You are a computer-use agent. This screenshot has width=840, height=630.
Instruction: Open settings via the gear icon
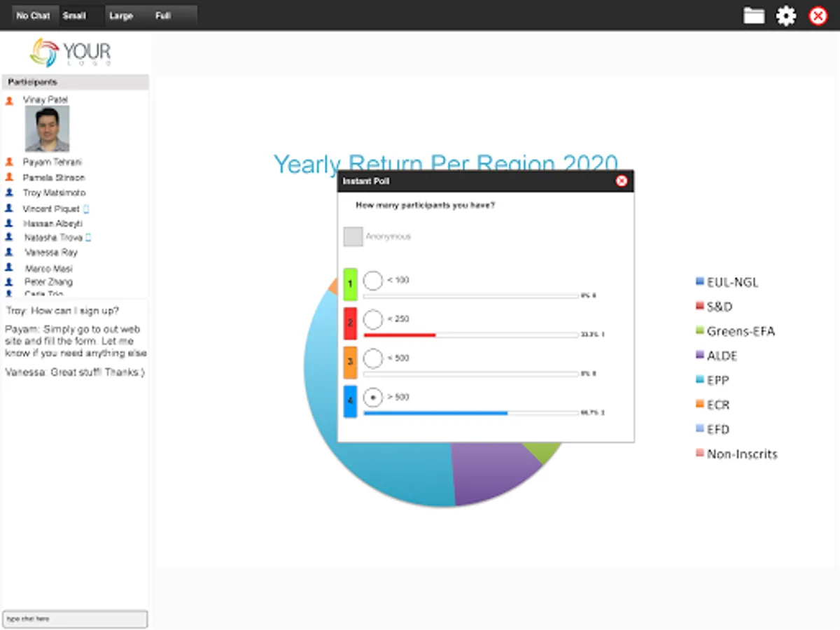pyautogui.click(x=786, y=15)
